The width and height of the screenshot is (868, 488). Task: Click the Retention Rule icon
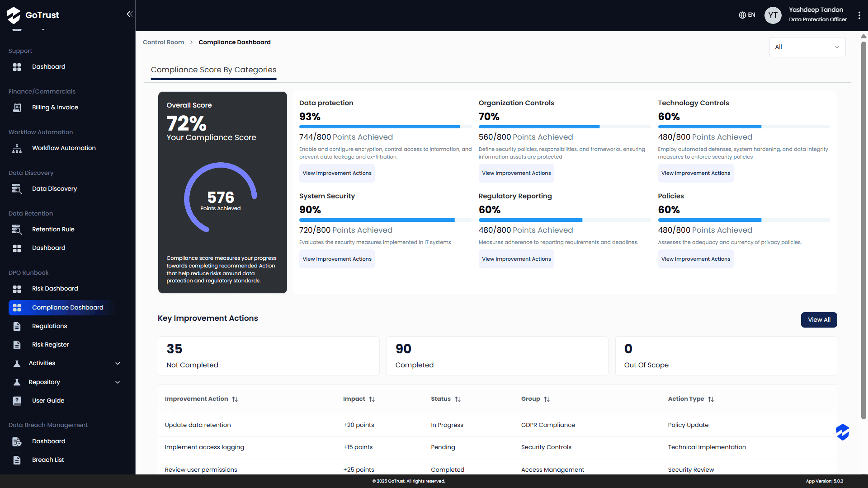point(17,230)
